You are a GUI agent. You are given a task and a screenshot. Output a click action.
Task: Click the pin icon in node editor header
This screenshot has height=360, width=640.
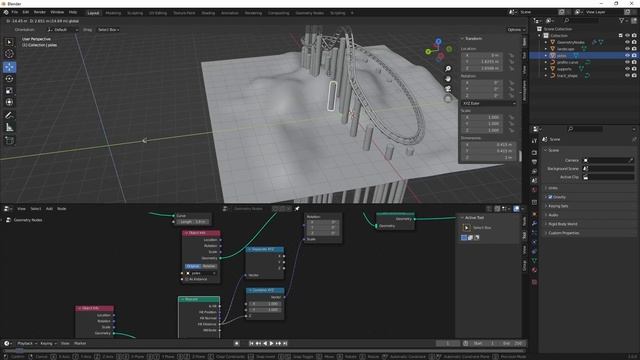297,209
